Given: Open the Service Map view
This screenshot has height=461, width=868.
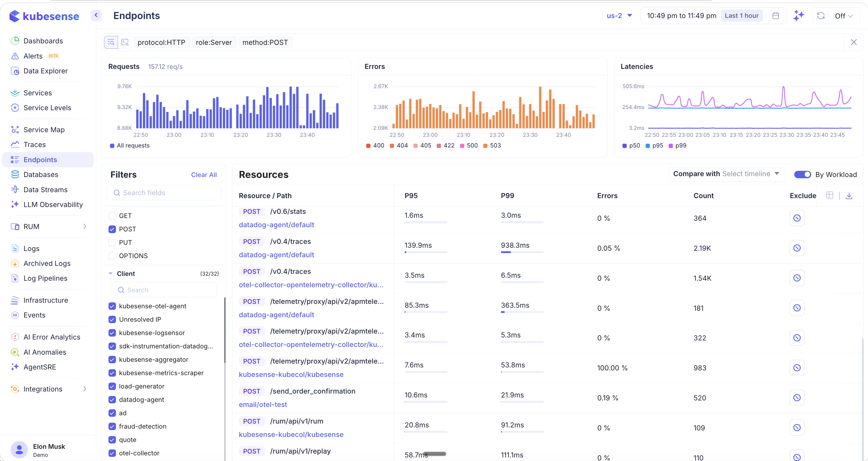Looking at the screenshot, I should click(44, 129).
